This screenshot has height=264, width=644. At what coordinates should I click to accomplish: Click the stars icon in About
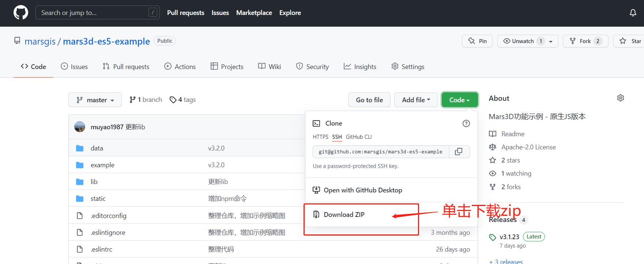point(493,160)
